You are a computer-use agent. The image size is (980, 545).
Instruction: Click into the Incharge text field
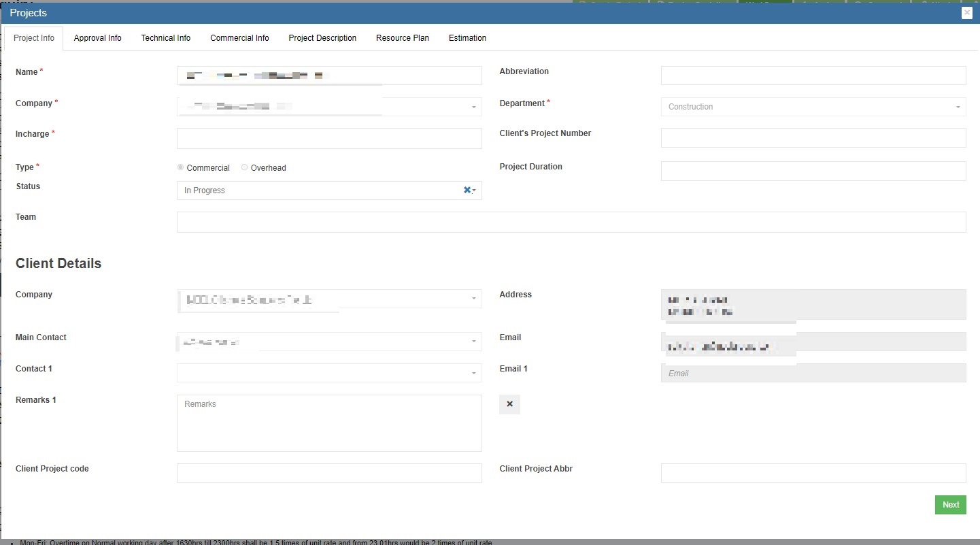click(329, 139)
